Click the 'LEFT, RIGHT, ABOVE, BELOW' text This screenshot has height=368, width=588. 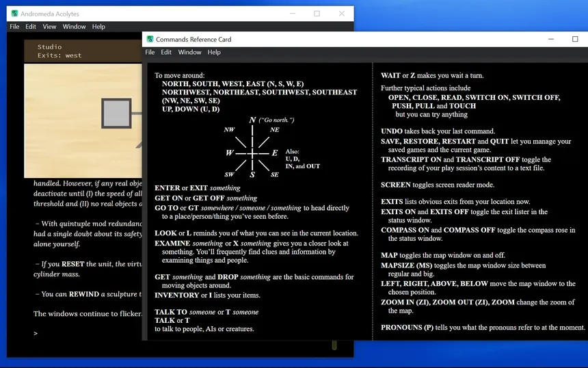tap(434, 284)
